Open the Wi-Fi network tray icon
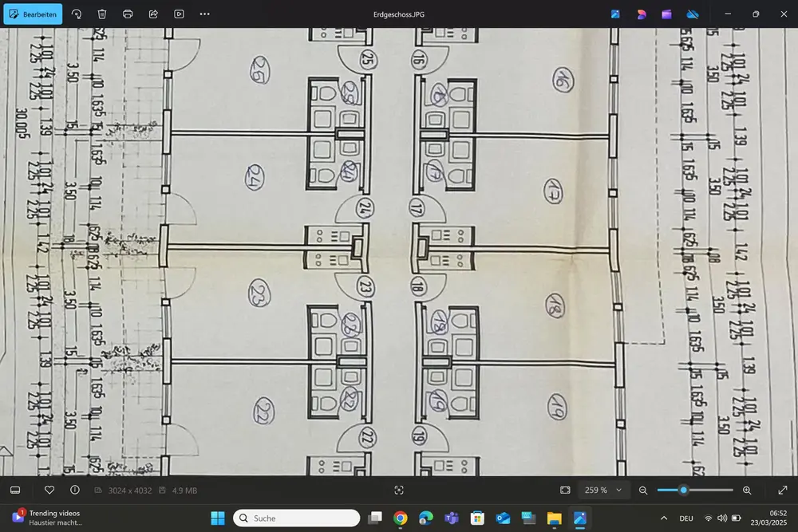The image size is (798, 532). tap(708, 518)
